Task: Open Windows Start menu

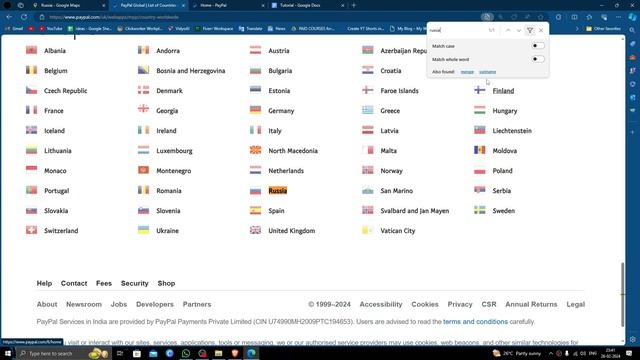Action: 7,353
